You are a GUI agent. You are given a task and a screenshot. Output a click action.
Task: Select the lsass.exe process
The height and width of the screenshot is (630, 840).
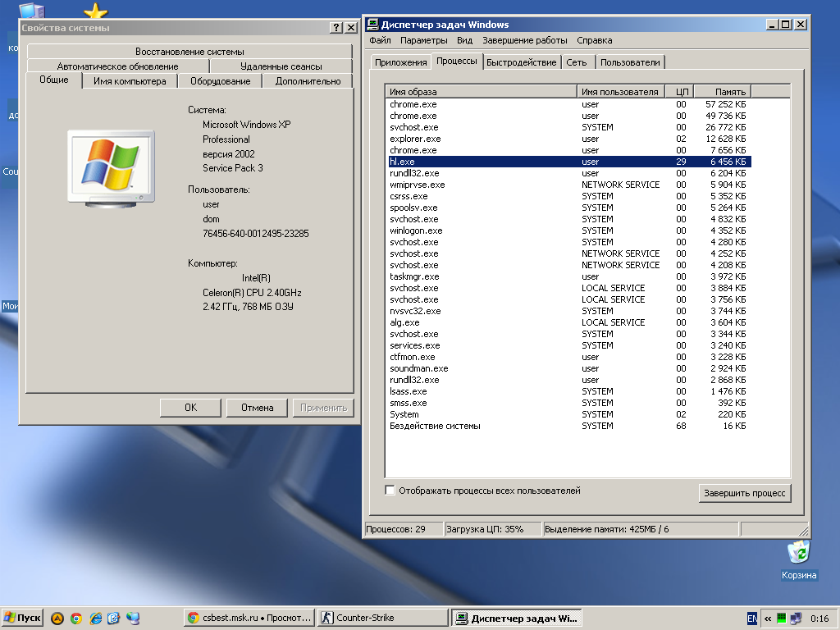(569, 391)
